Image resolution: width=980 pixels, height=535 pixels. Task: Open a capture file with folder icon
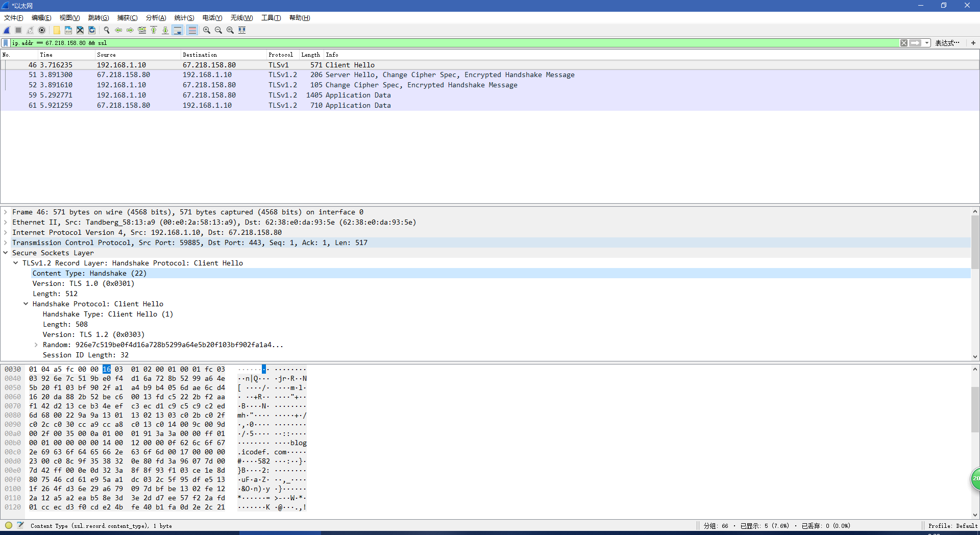coord(57,30)
